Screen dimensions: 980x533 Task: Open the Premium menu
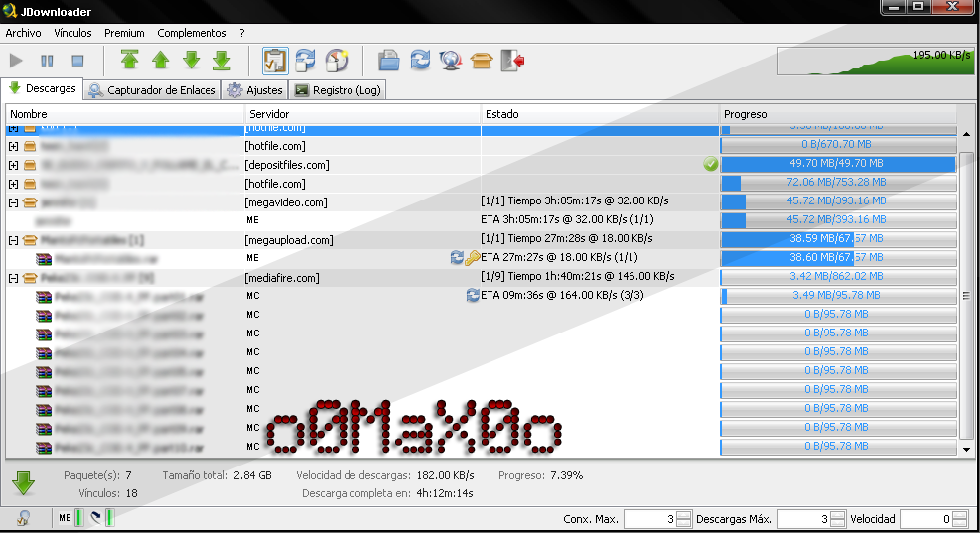pyautogui.click(x=124, y=33)
